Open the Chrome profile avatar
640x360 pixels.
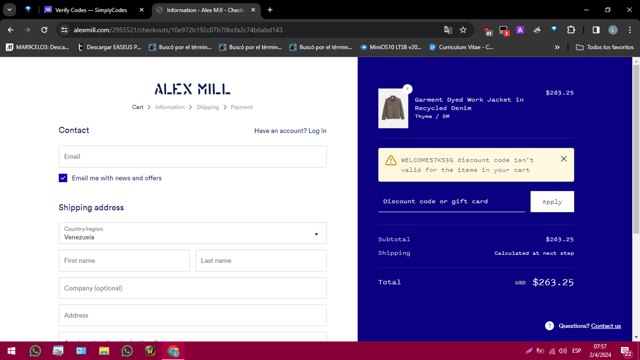(613, 30)
